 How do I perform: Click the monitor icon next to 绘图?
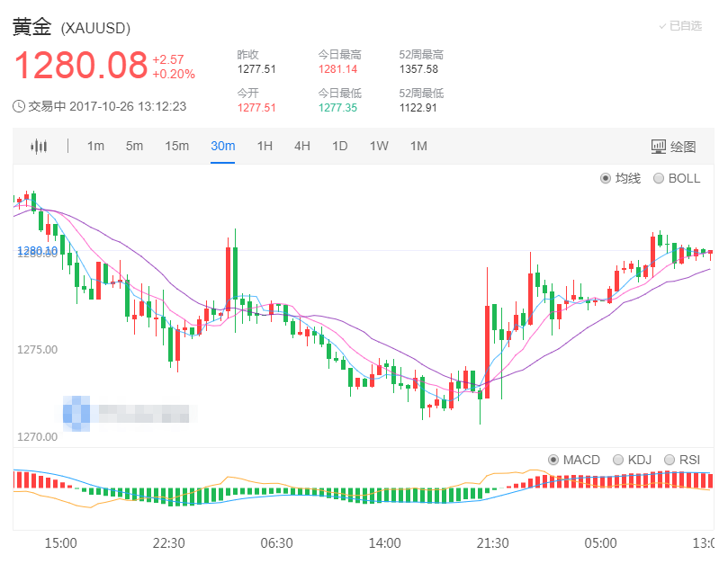coord(660,146)
